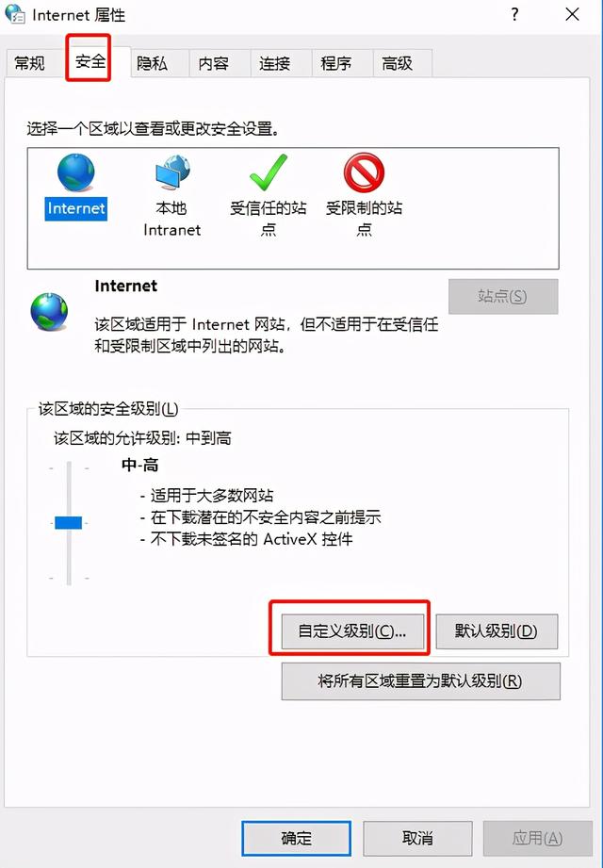Screen dimensions: 603x868
Task: Select the 受限制的站点 red prohibited zone
Action: point(364,172)
